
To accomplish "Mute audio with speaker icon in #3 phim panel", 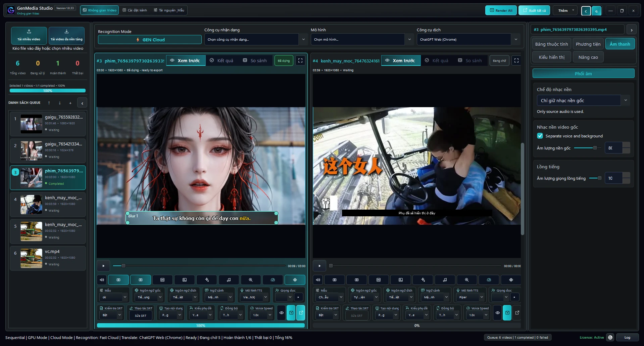I will (102, 279).
